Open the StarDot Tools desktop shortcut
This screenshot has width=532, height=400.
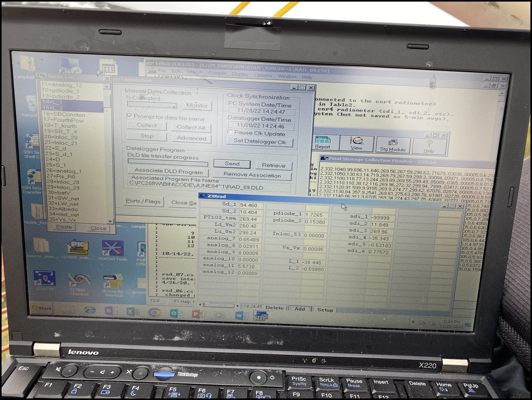(113, 250)
